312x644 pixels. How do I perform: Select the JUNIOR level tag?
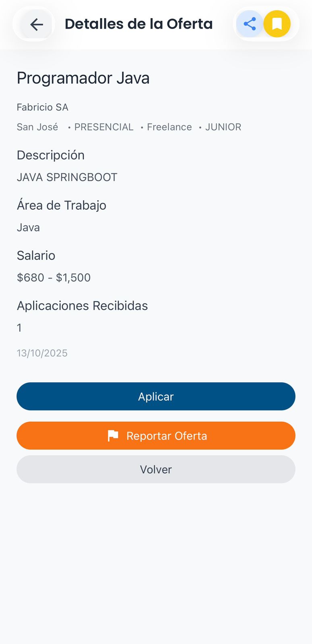223,127
